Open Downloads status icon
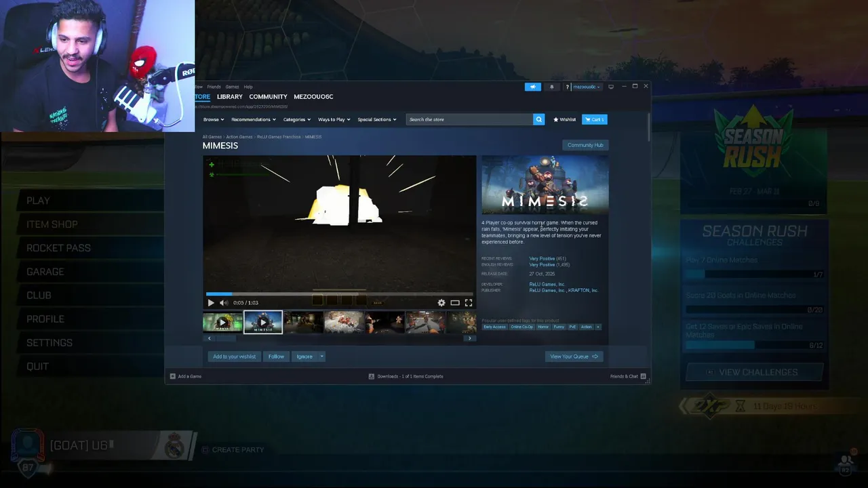 pos(372,376)
